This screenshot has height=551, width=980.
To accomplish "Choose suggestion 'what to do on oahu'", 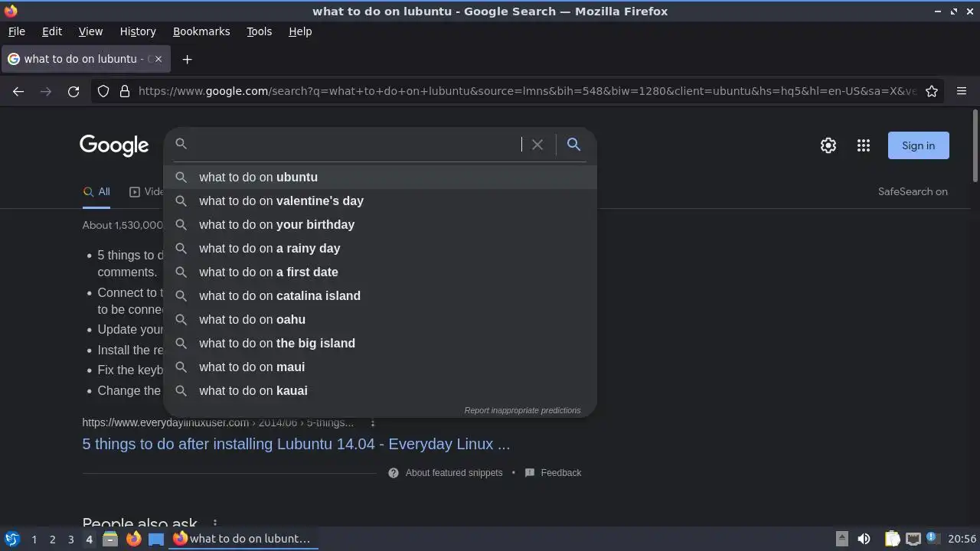I will point(380,319).
